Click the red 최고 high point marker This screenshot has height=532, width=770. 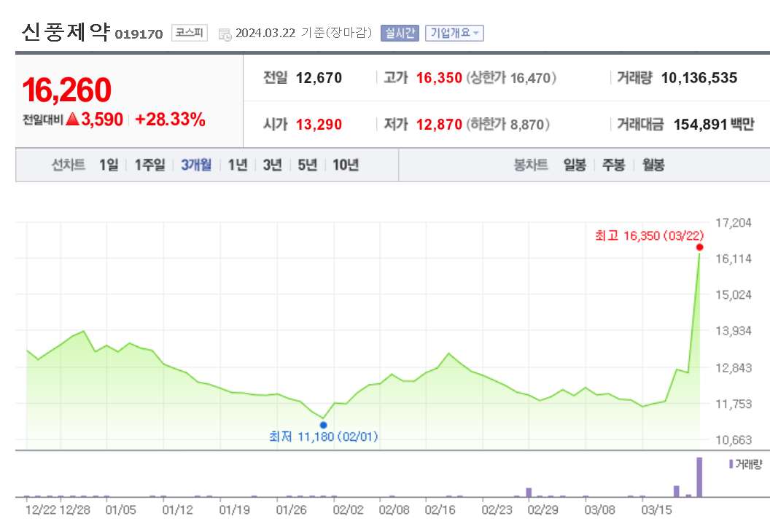tap(699, 247)
